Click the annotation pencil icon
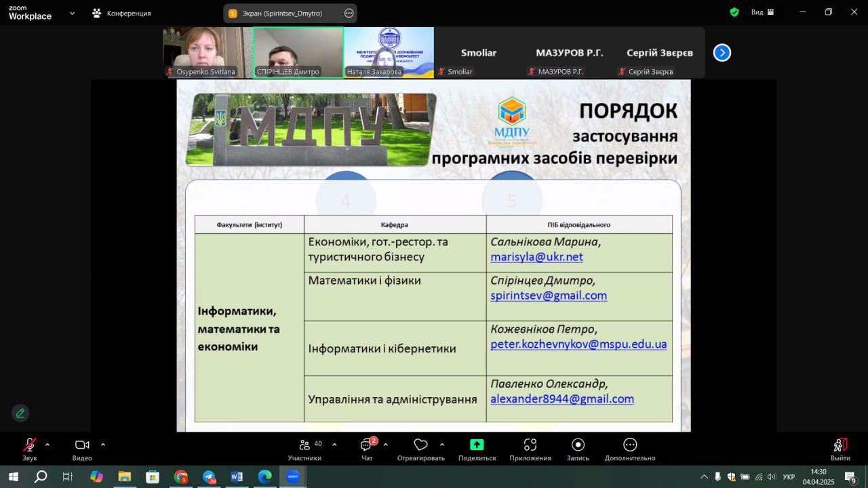Viewport: 868px width, 488px height. (x=20, y=413)
